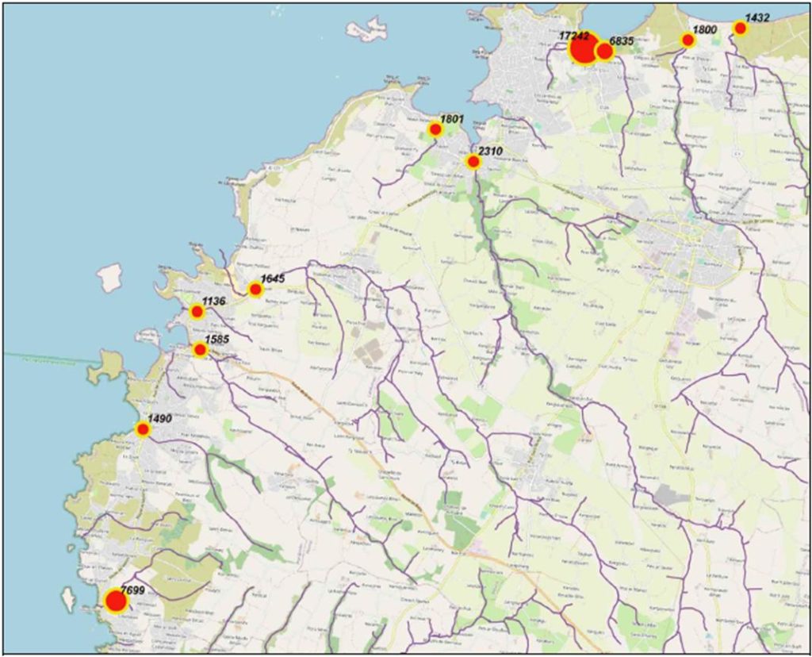Viewport: 812px width, 657px height.
Task: Click the value label "1800"
Action: click(x=705, y=29)
